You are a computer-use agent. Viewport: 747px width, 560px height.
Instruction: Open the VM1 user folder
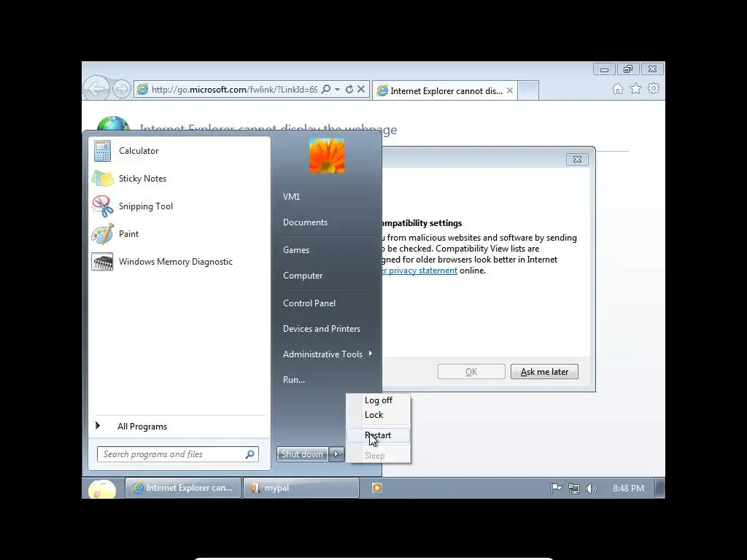click(x=292, y=197)
